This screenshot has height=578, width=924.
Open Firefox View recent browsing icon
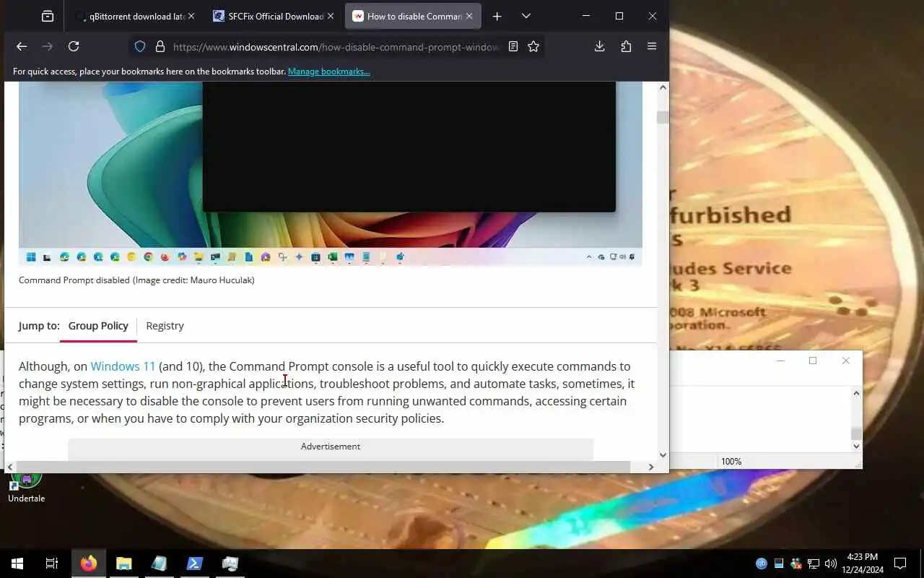click(48, 16)
